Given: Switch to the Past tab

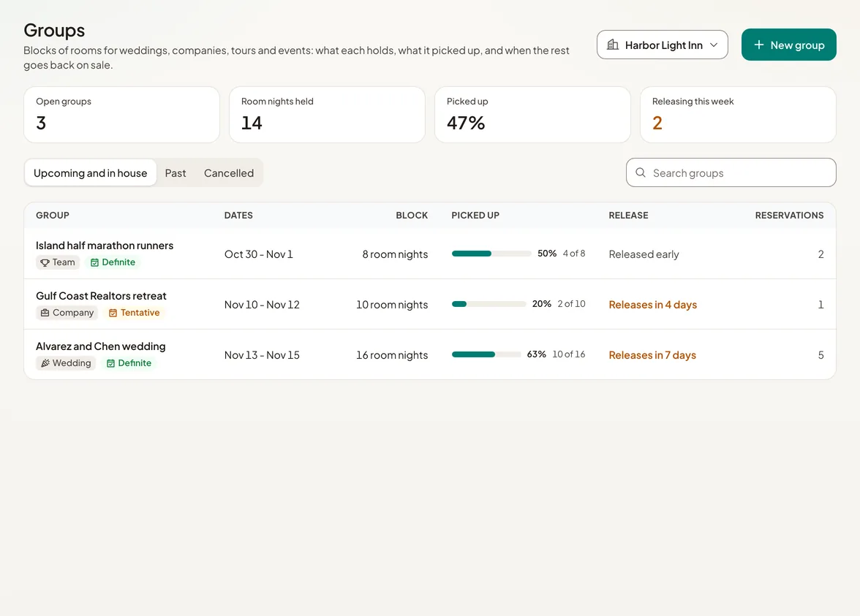Looking at the screenshot, I should pos(176,173).
